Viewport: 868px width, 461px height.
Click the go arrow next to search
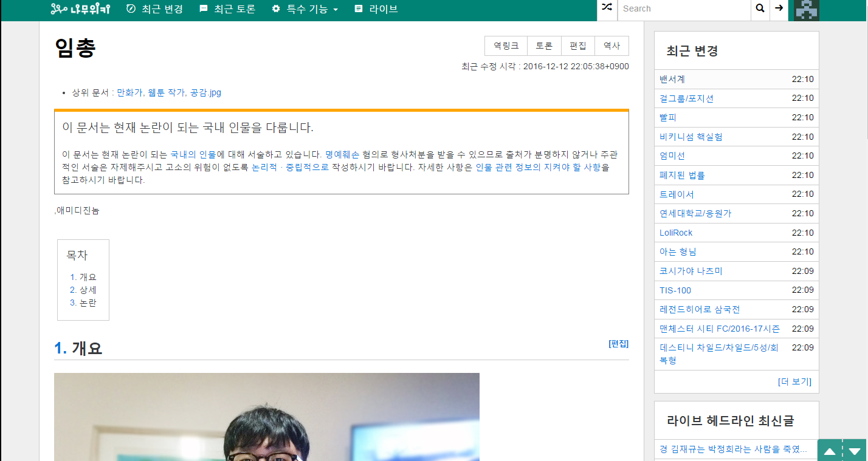coord(779,9)
